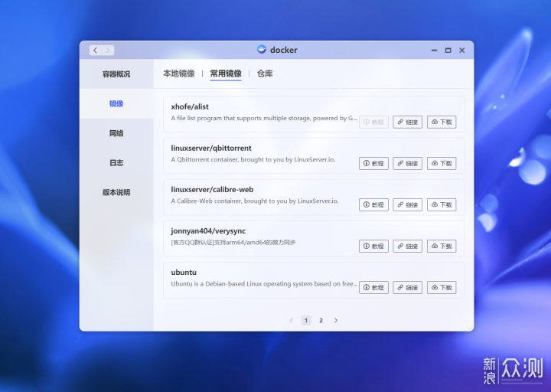Select the jonnyan404/verysync title text
Image resolution: width=551 pixels, height=392 pixels.
(x=208, y=231)
